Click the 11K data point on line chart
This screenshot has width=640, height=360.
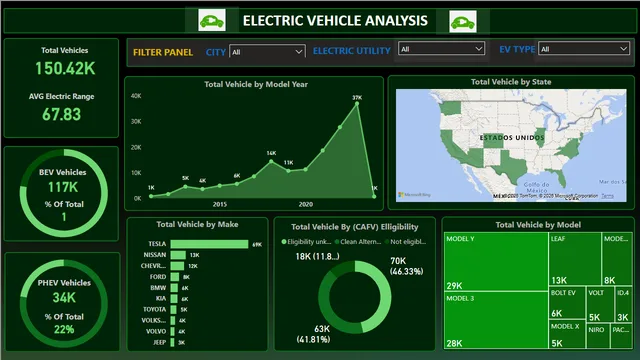click(x=289, y=171)
